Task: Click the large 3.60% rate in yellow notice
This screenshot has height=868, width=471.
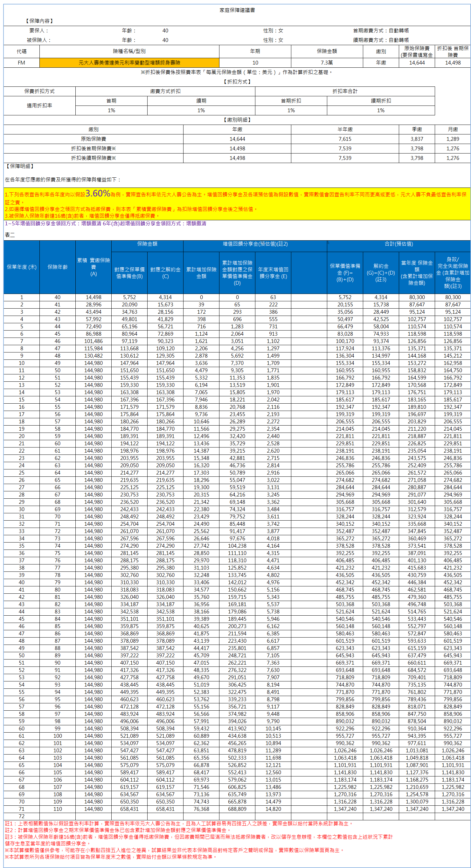Action: (98, 193)
